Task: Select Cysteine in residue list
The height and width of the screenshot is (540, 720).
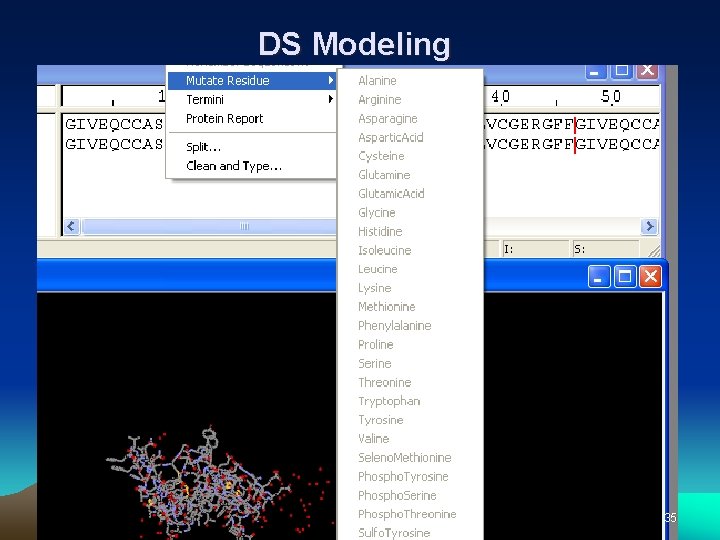Action: click(x=381, y=156)
